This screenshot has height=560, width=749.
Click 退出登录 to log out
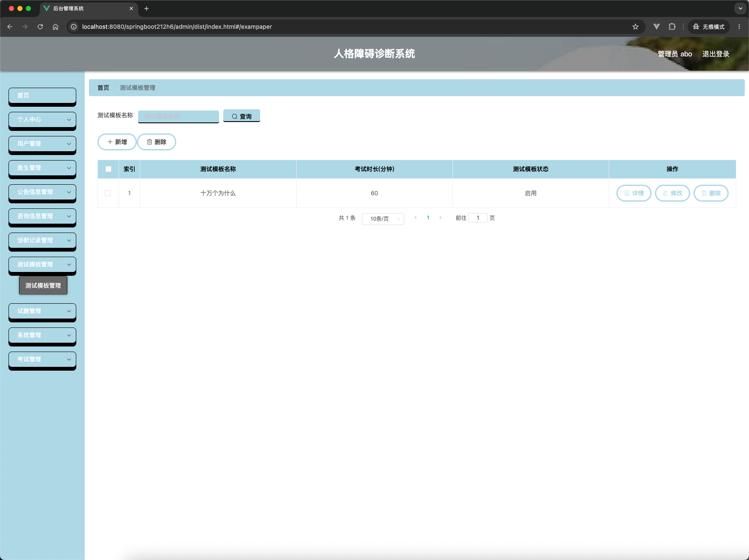[x=716, y=54]
